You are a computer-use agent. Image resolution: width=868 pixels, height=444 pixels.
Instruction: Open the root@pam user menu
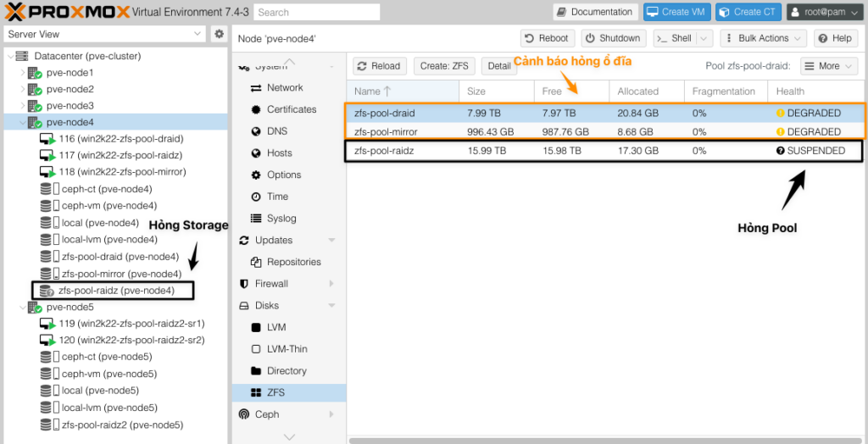pos(824,12)
